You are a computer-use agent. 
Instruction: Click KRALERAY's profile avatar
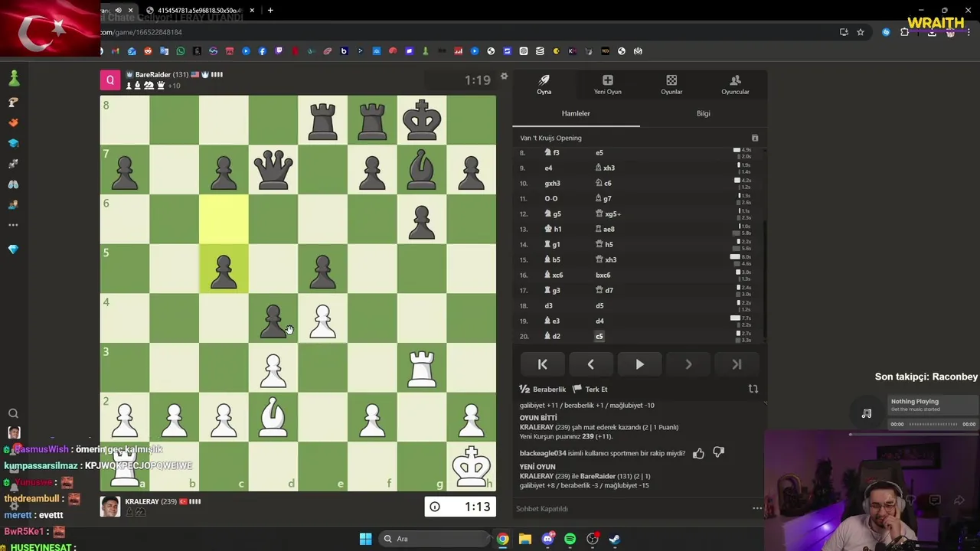pos(110,507)
